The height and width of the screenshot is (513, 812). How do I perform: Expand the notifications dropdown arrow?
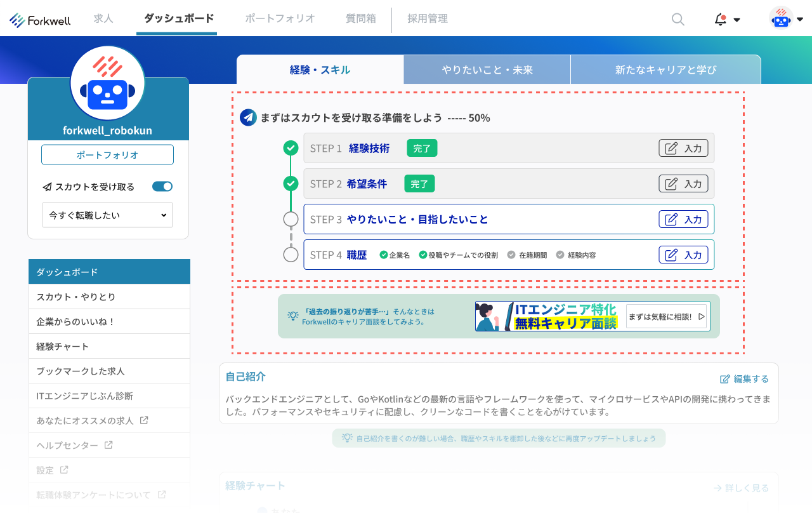[x=737, y=20]
